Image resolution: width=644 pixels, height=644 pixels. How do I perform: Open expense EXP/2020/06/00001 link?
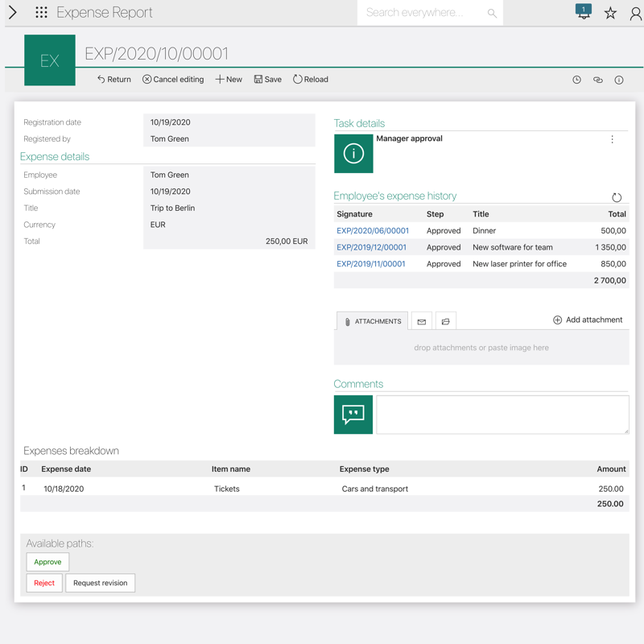(373, 231)
